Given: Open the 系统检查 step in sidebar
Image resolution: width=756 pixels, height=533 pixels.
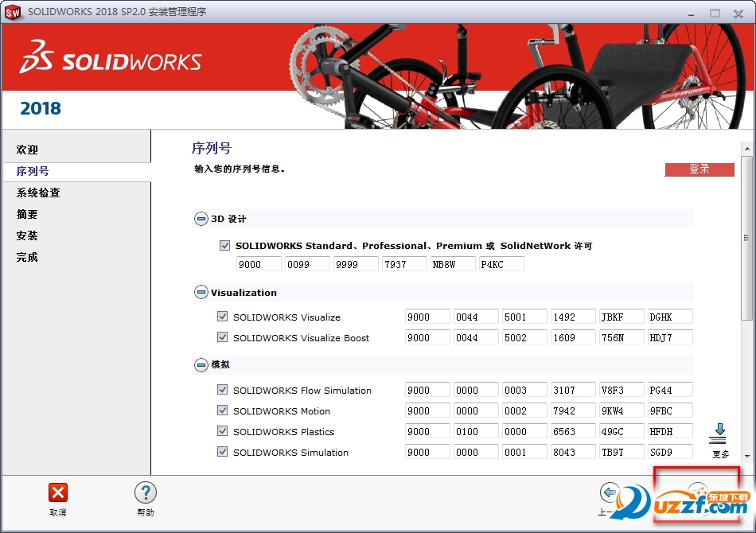Looking at the screenshot, I should [38, 193].
